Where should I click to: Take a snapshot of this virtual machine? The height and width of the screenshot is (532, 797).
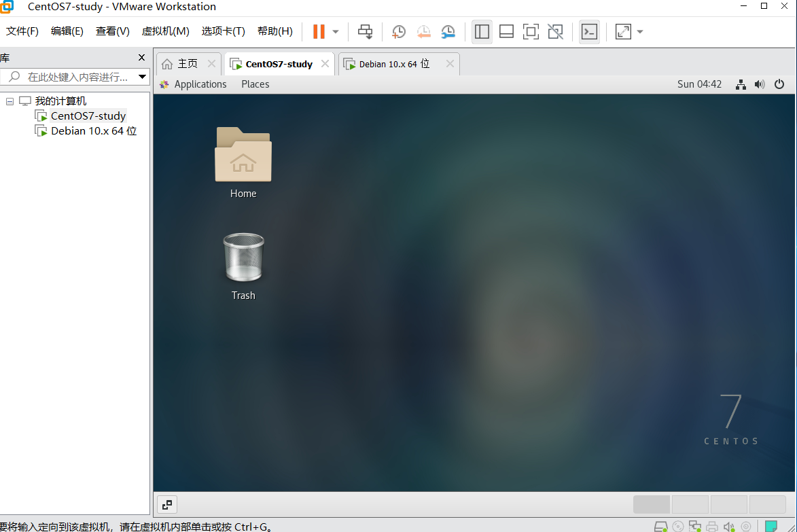(399, 32)
